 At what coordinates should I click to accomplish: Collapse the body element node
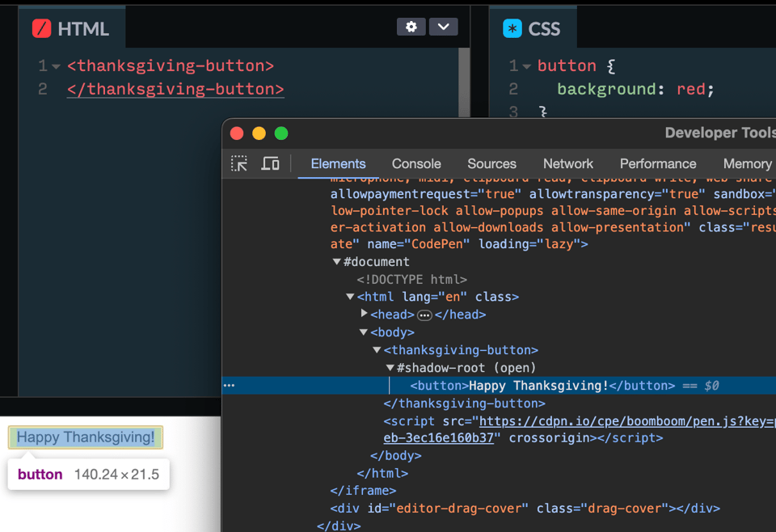click(x=364, y=332)
